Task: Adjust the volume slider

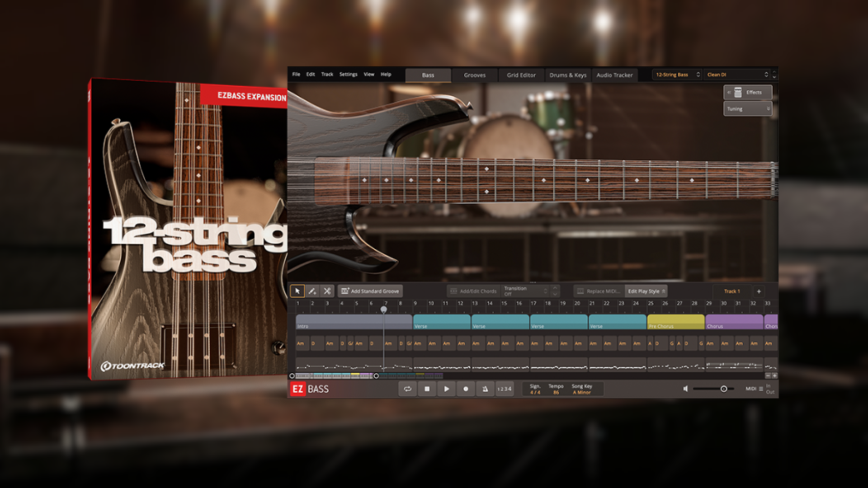Action: [724, 388]
